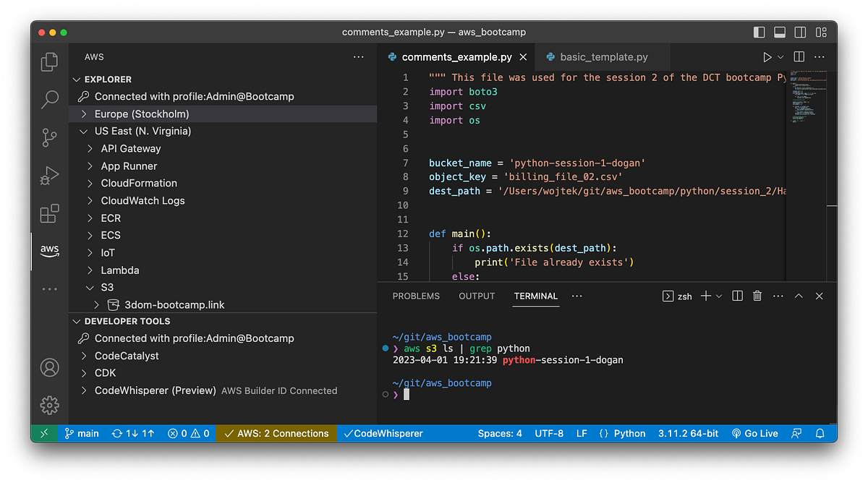The image size is (868, 483).
Task: Expand the CloudWatch Logs node
Action: (90, 200)
